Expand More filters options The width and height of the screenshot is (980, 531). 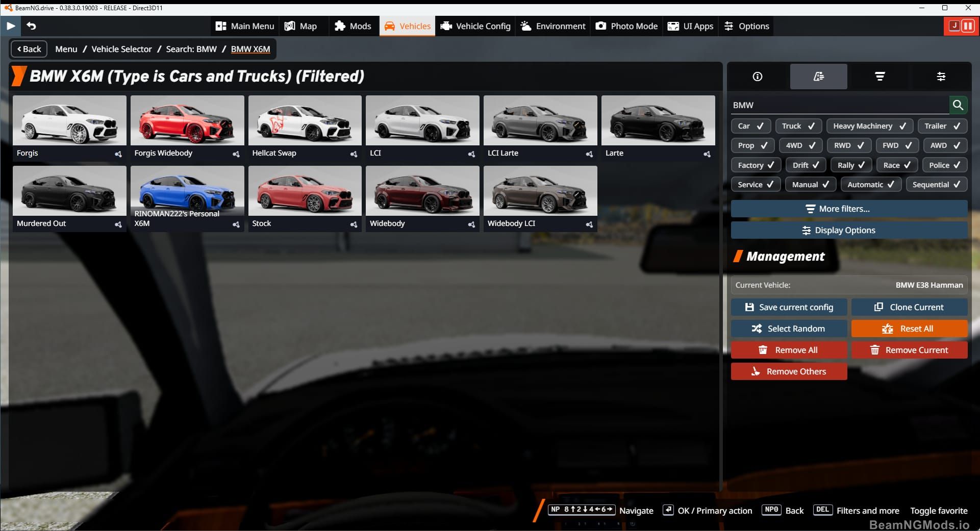[x=848, y=209]
